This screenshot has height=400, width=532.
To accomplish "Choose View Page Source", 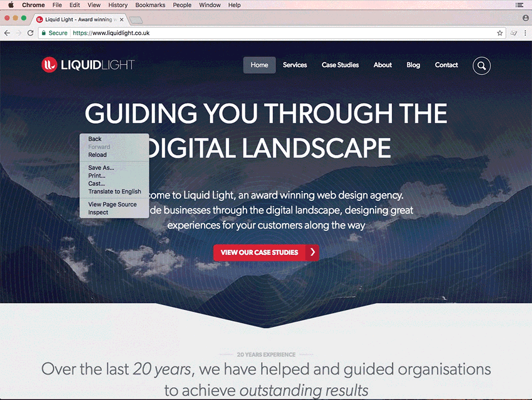I will click(114, 204).
